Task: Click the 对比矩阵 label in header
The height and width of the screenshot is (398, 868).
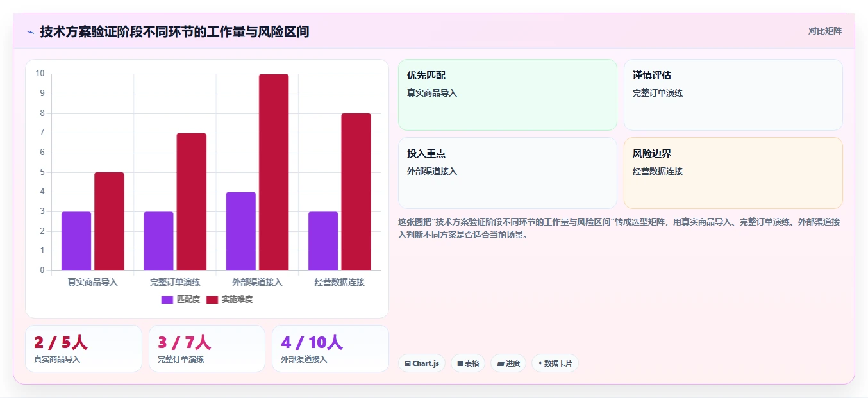Action: coord(824,31)
